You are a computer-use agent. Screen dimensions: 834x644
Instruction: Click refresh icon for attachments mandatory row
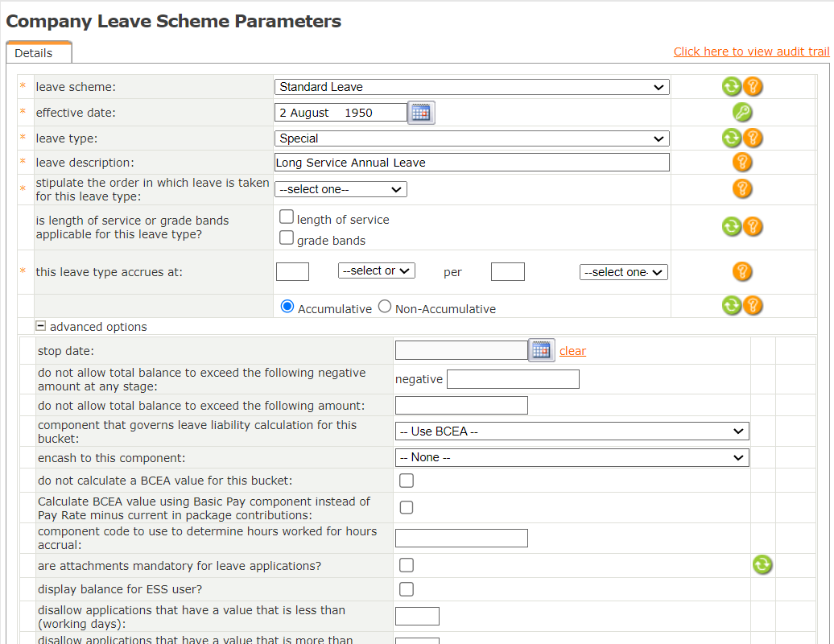click(x=762, y=565)
